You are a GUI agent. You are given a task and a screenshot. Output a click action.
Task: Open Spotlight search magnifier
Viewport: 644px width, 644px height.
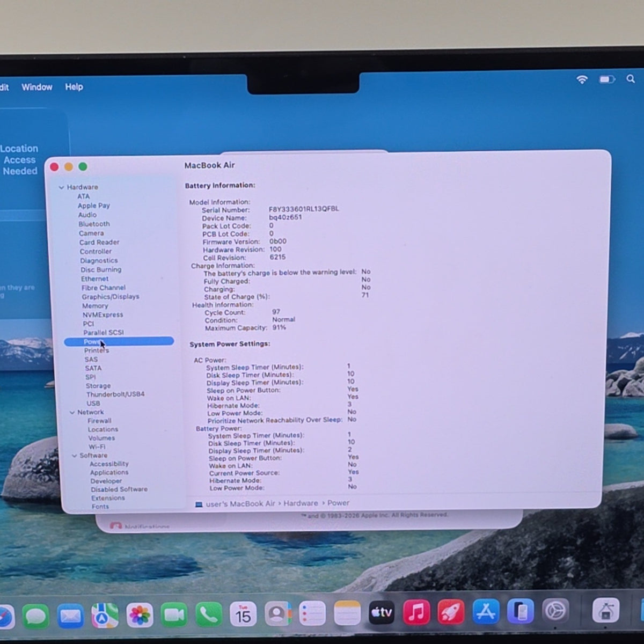[x=631, y=79]
